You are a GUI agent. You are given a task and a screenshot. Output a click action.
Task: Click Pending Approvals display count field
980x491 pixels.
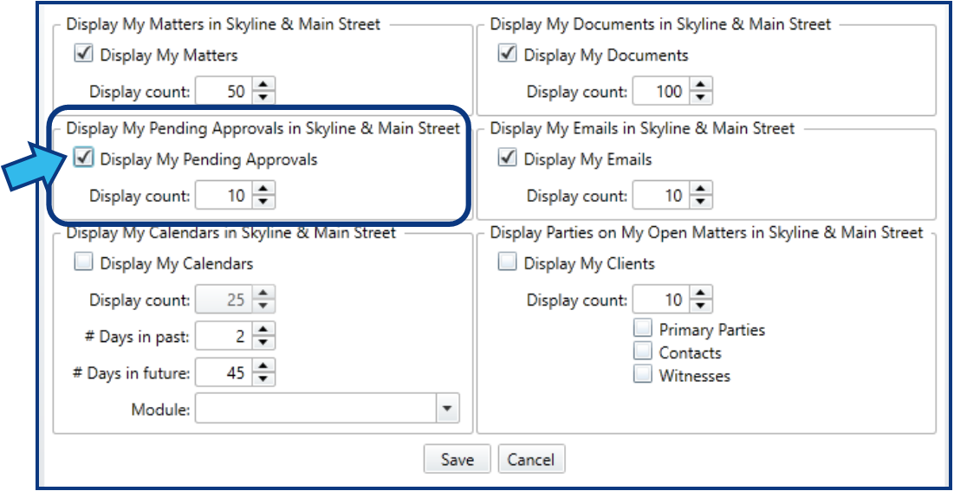click(224, 196)
